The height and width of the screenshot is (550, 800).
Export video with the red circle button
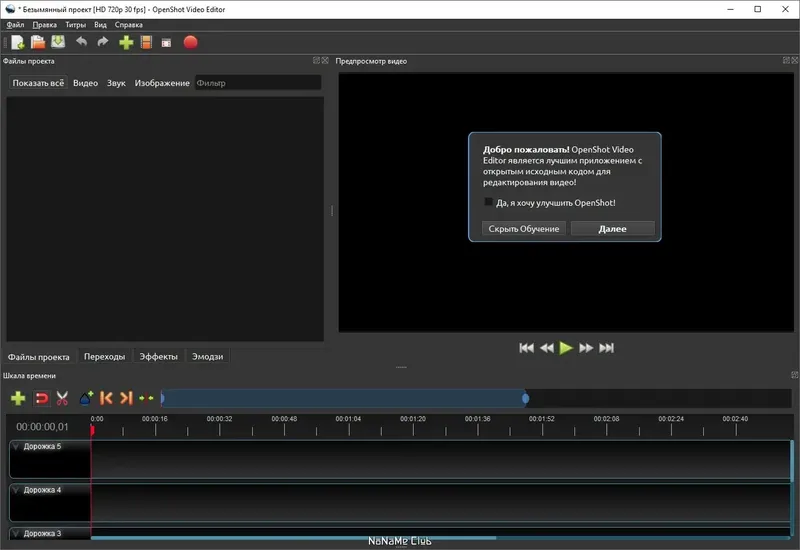pyautogui.click(x=190, y=42)
